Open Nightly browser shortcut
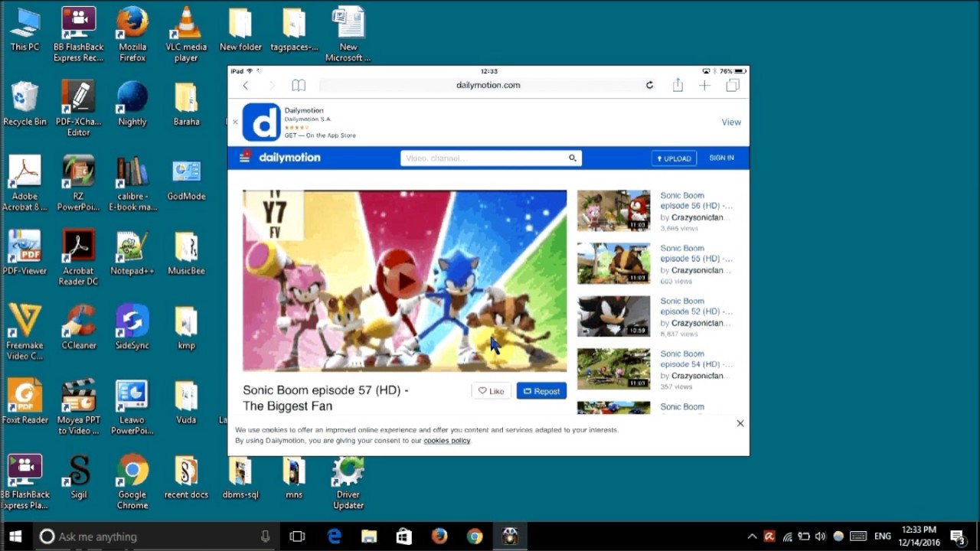980x551 pixels. coord(132,104)
